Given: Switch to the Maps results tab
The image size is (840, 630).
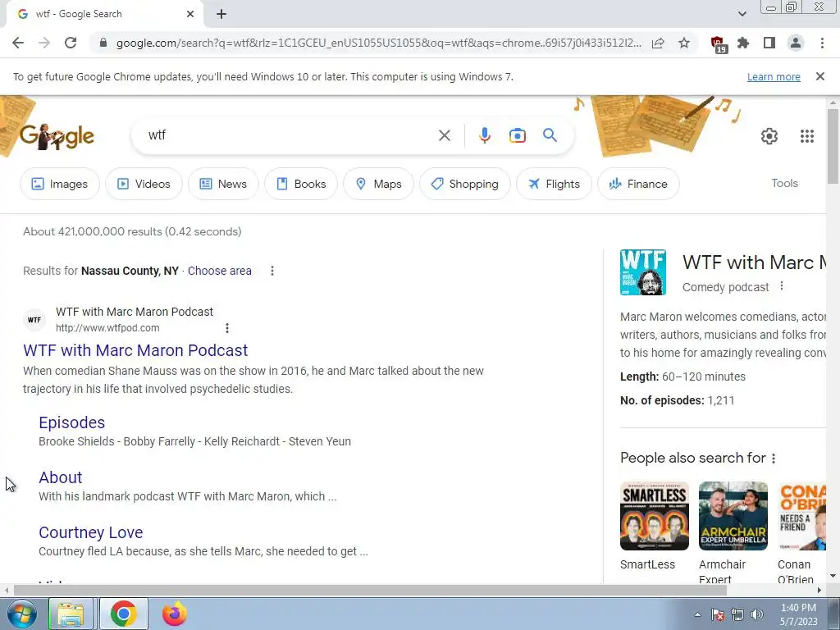Looking at the screenshot, I should click(x=378, y=184).
